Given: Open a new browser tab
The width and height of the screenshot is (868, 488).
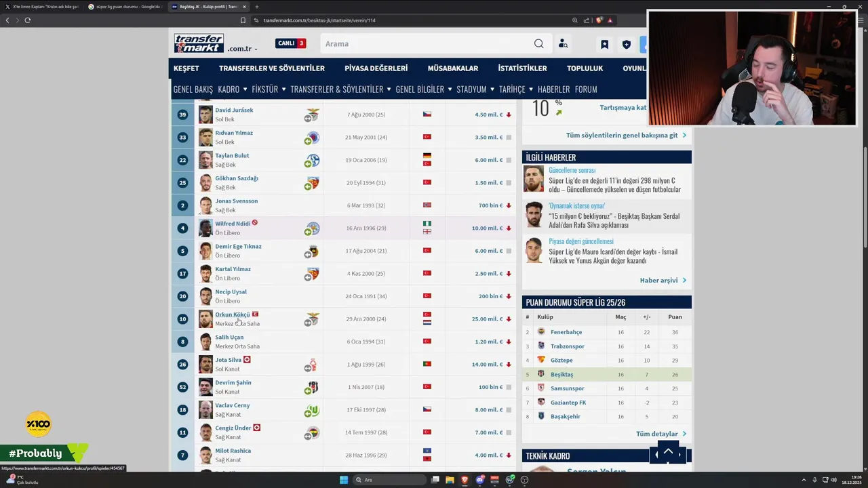Looking at the screenshot, I should click(x=256, y=7).
